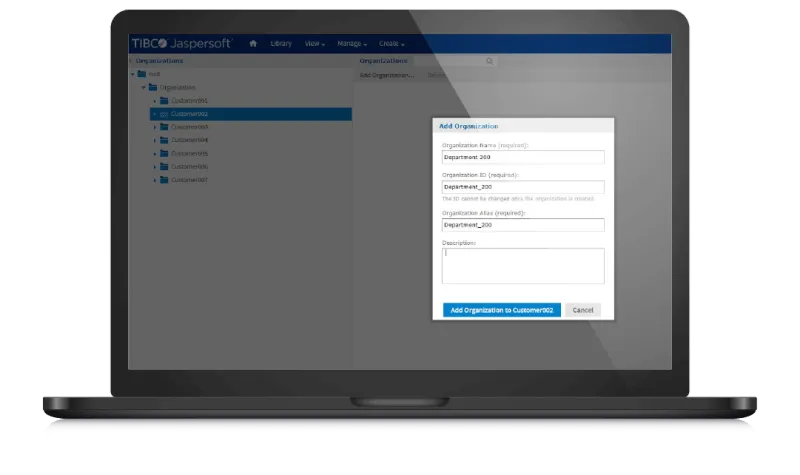Screen dimensions: 800x475
Task: Select the root tree label
Action: click(x=154, y=74)
